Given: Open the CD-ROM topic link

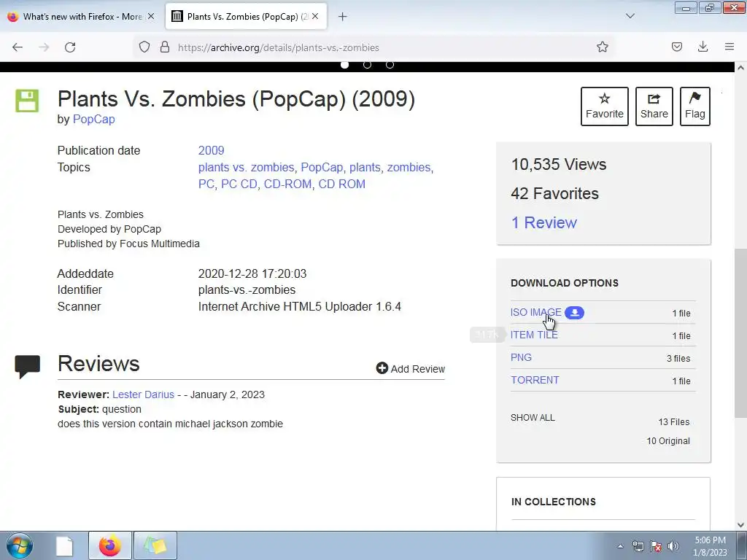Looking at the screenshot, I should click(x=287, y=184).
